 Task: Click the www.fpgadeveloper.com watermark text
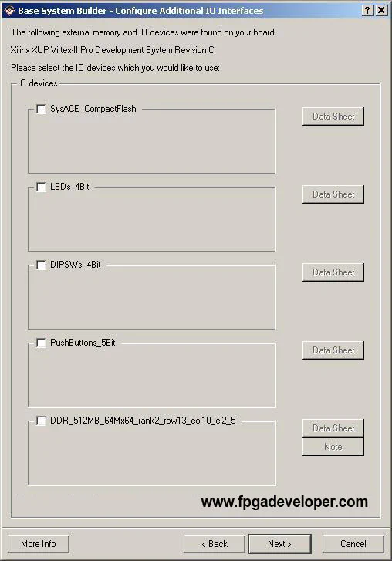pyautogui.click(x=284, y=502)
